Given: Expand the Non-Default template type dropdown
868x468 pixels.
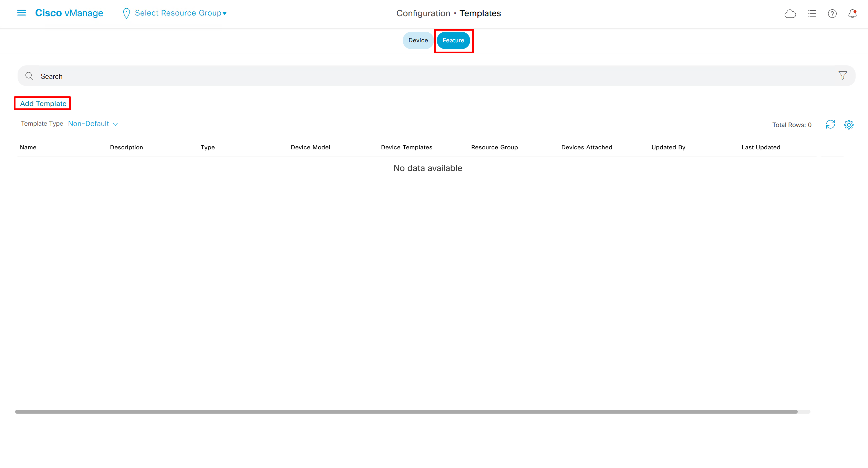Looking at the screenshot, I should pos(93,124).
